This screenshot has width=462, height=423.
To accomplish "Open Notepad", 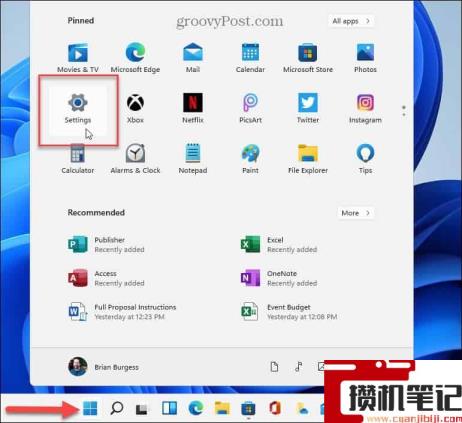I will (x=193, y=159).
